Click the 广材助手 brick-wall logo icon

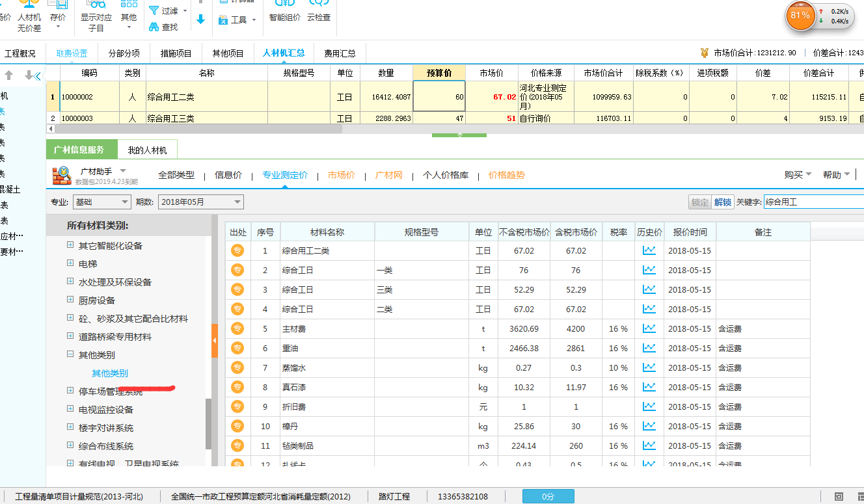(x=62, y=175)
